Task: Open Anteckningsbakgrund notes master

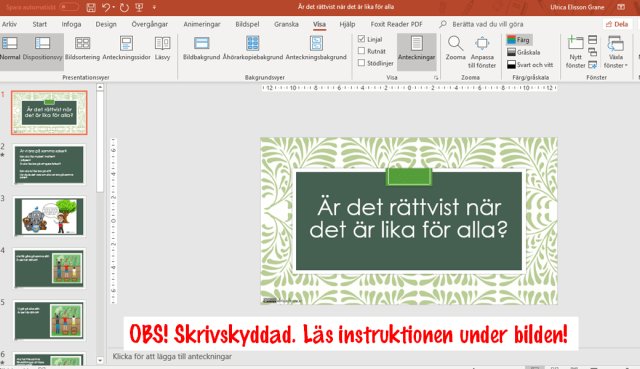Action: click(x=316, y=48)
